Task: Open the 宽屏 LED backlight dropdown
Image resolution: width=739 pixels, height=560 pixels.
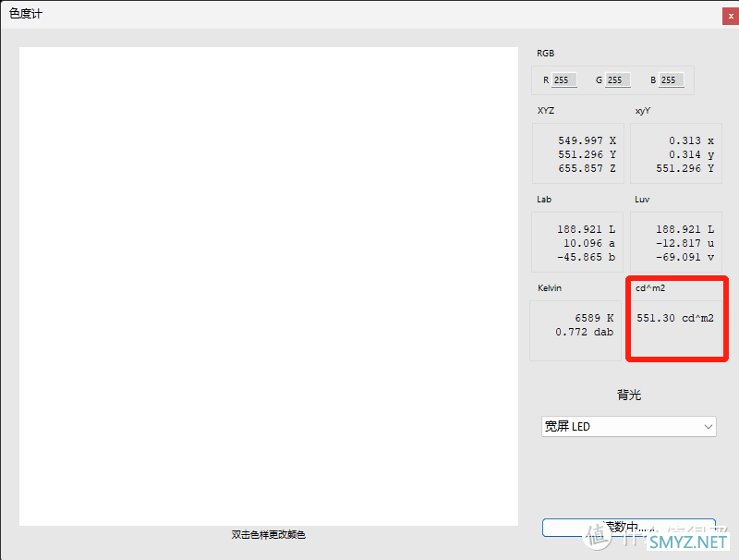Action: pyautogui.click(x=629, y=427)
